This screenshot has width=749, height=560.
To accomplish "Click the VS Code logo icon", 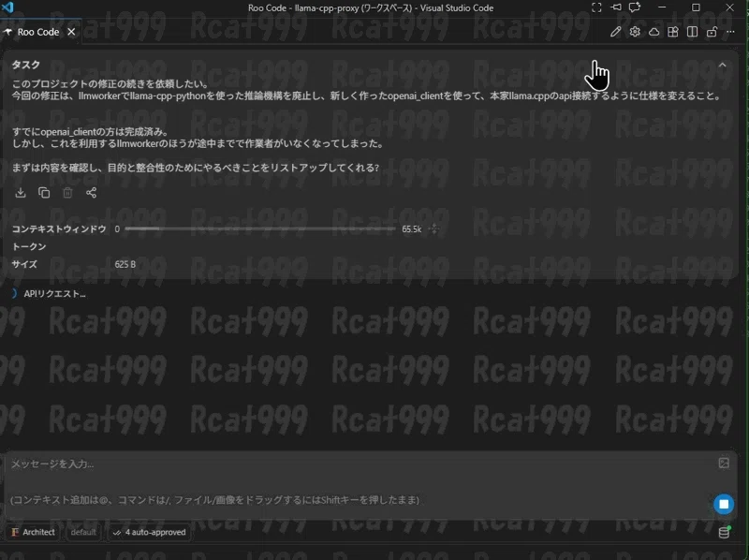I will pyautogui.click(x=7, y=7).
